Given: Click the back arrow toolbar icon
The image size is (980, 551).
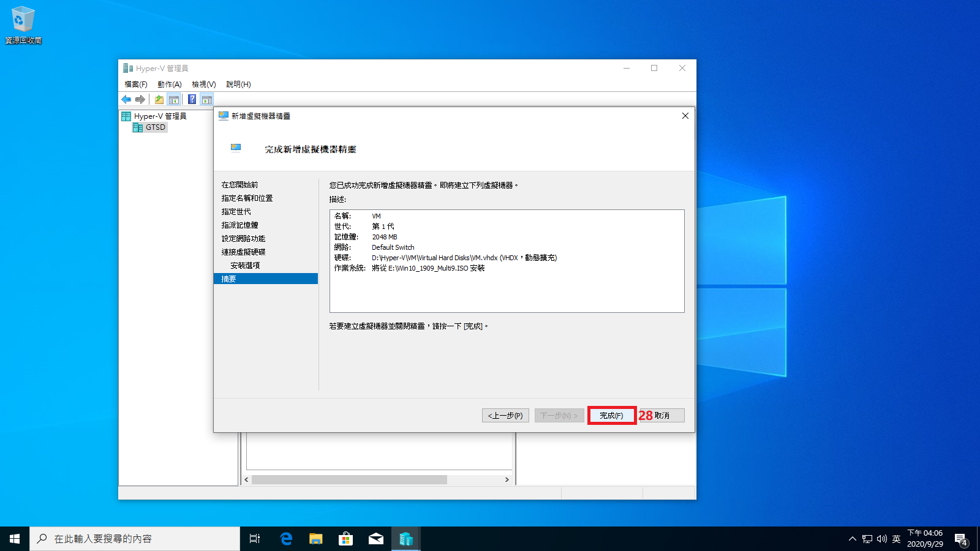Looking at the screenshot, I should pyautogui.click(x=126, y=99).
